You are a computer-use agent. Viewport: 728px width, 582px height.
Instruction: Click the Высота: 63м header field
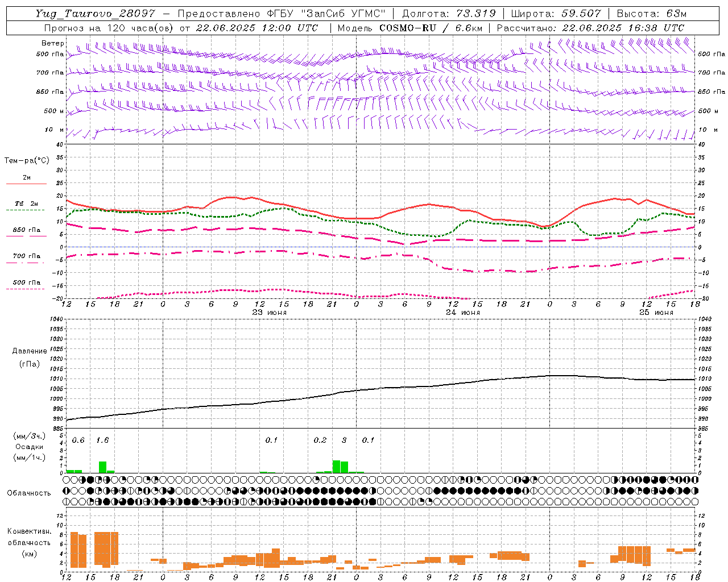[651, 14]
